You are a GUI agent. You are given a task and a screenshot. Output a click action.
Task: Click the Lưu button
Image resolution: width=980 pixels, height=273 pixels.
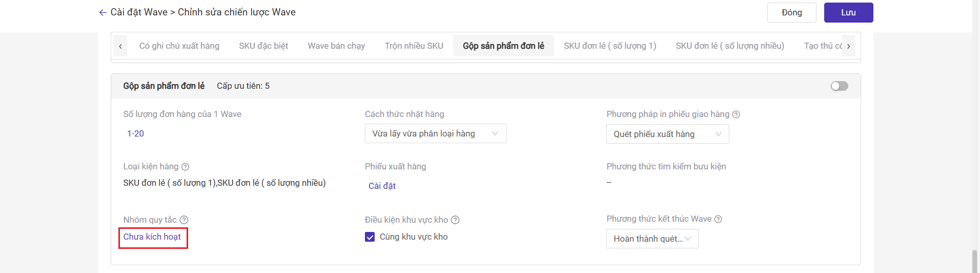point(848,13)
